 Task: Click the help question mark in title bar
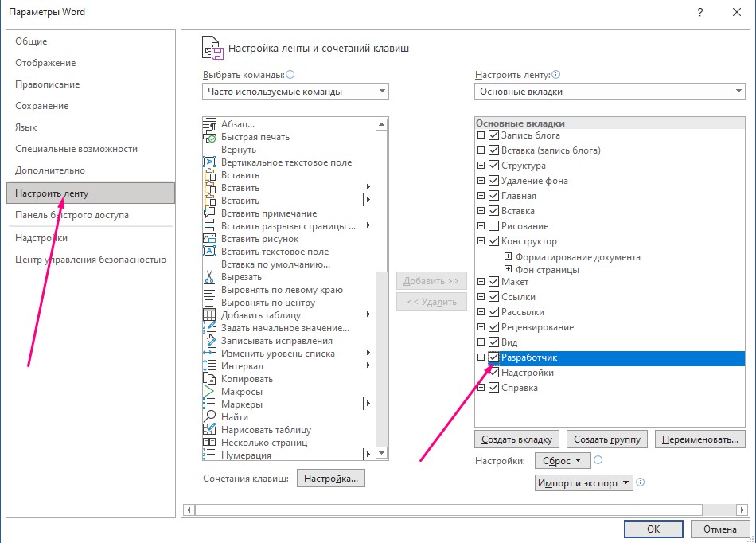[x=700, y=13]
